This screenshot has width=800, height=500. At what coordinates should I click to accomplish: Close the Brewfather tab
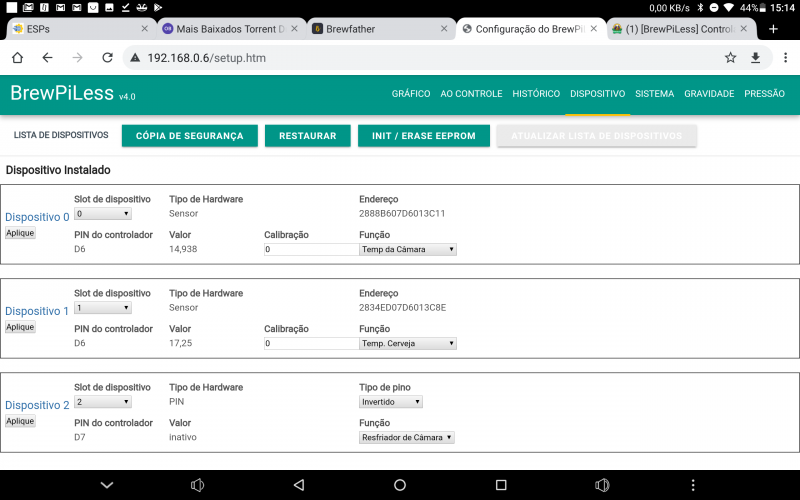pos(444,29)
